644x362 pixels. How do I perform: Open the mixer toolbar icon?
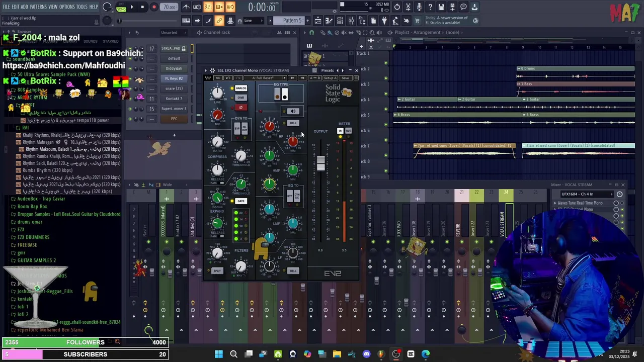click(x=351, y=21)
